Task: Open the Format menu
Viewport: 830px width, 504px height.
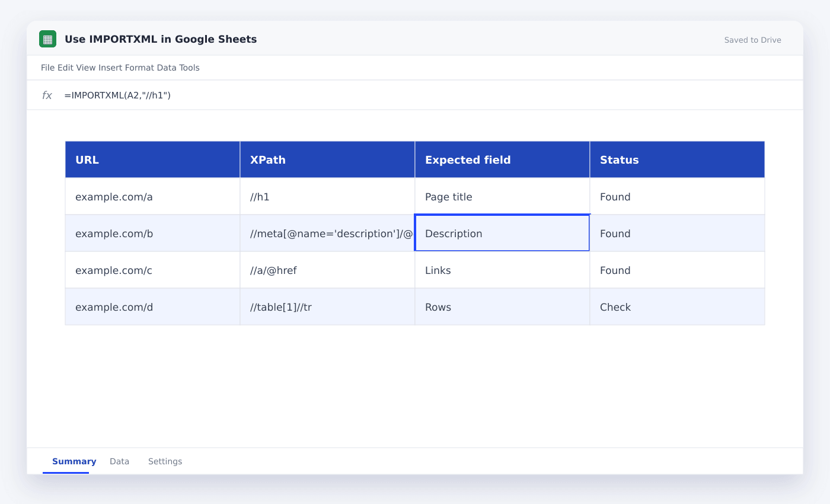Action: pyautogui.click(x=139, y=68)
